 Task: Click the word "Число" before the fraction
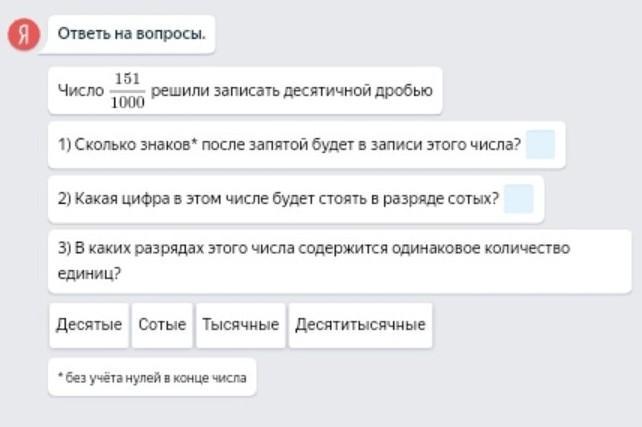coord(80,92)
